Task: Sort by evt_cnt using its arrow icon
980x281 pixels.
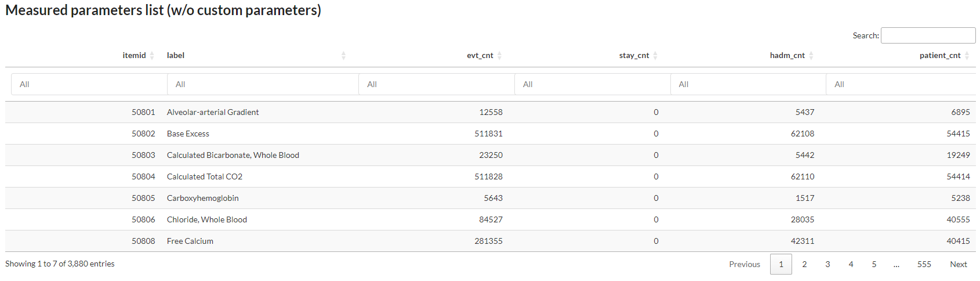Action: (499, 56)
